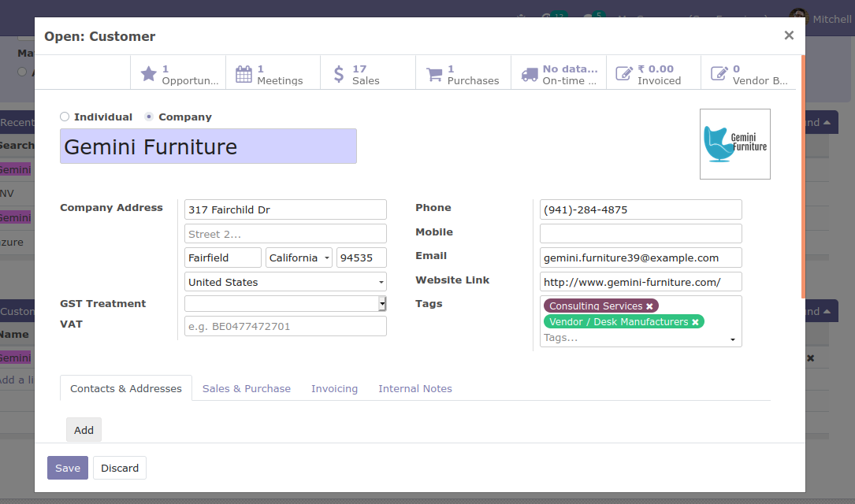Screen dimensions: 855x504
Task: Switch to Sales & Purchase tab
Action: point(247,388)
